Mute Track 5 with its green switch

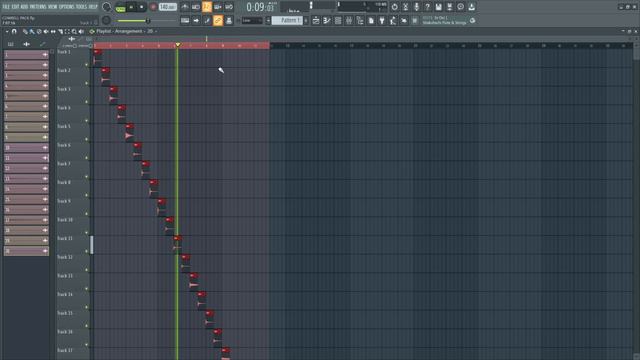pos(87,139)
